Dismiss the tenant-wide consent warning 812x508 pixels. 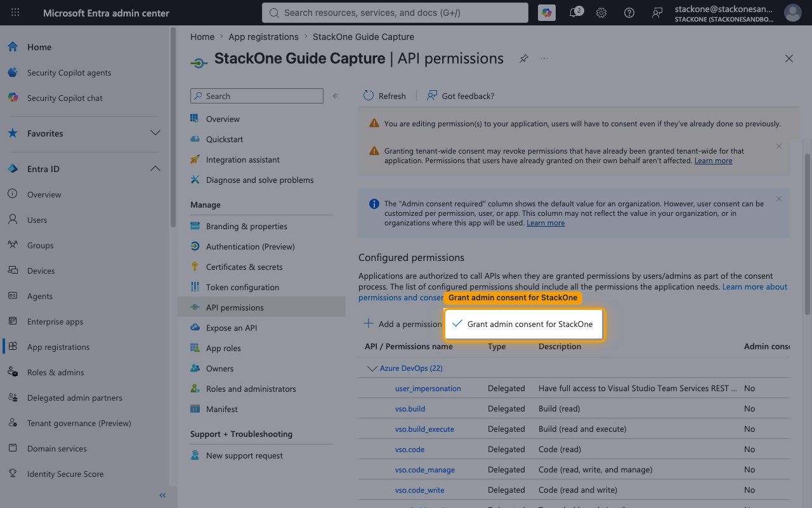(x=779, y=146)
